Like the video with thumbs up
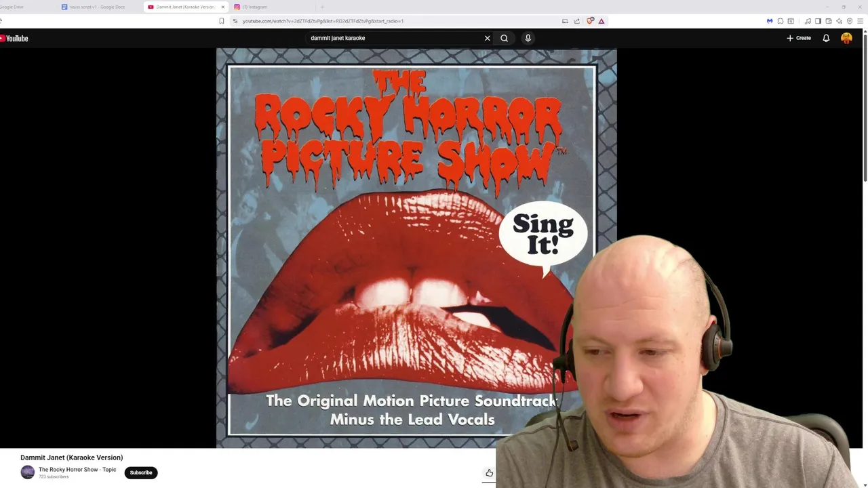 [x=489, y=473]
